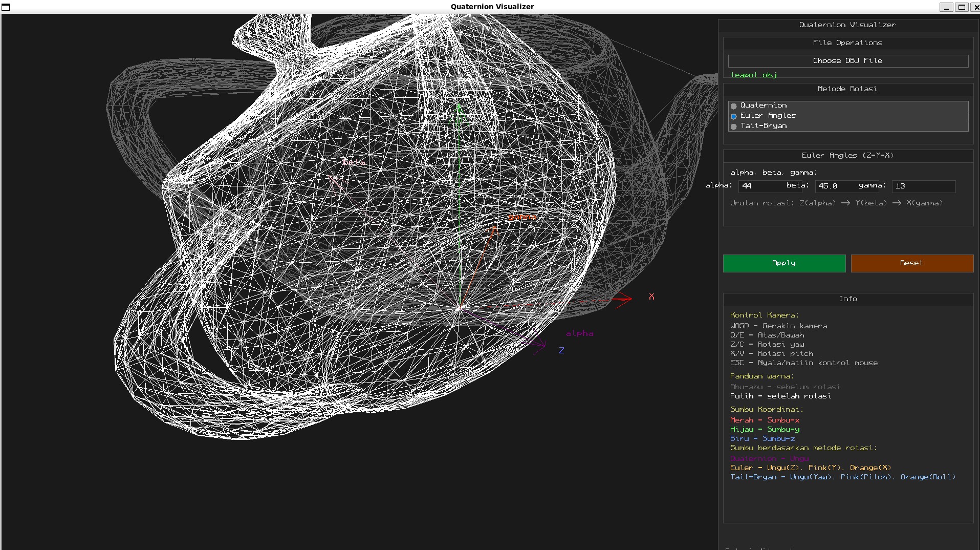Collapse the Metode Rotasi section

pos(847,89)
